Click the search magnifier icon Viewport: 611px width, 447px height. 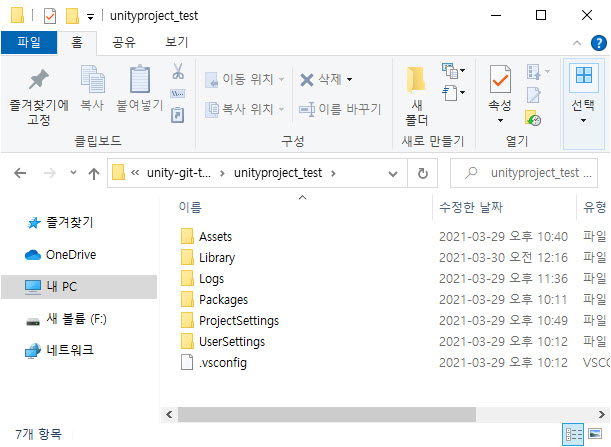tap(471, 172)
